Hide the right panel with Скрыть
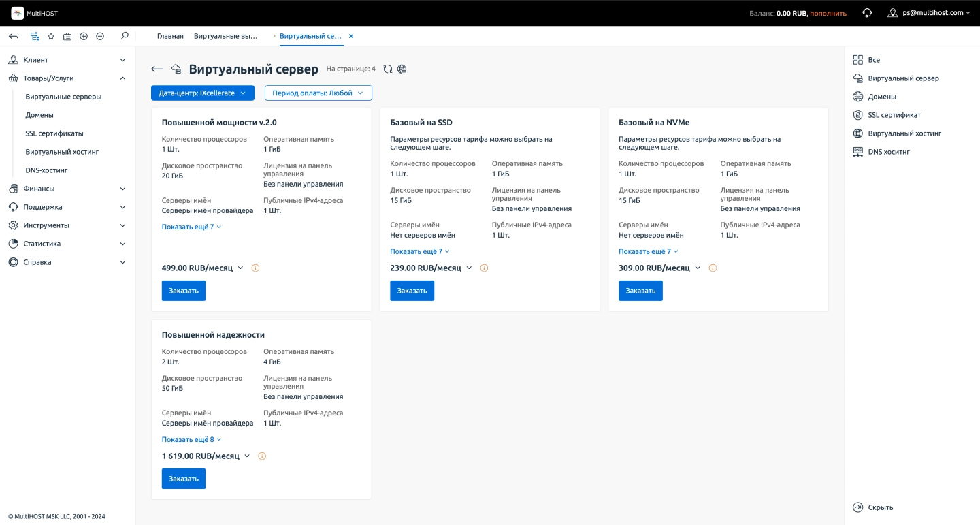980x525 pixels. 873,507
